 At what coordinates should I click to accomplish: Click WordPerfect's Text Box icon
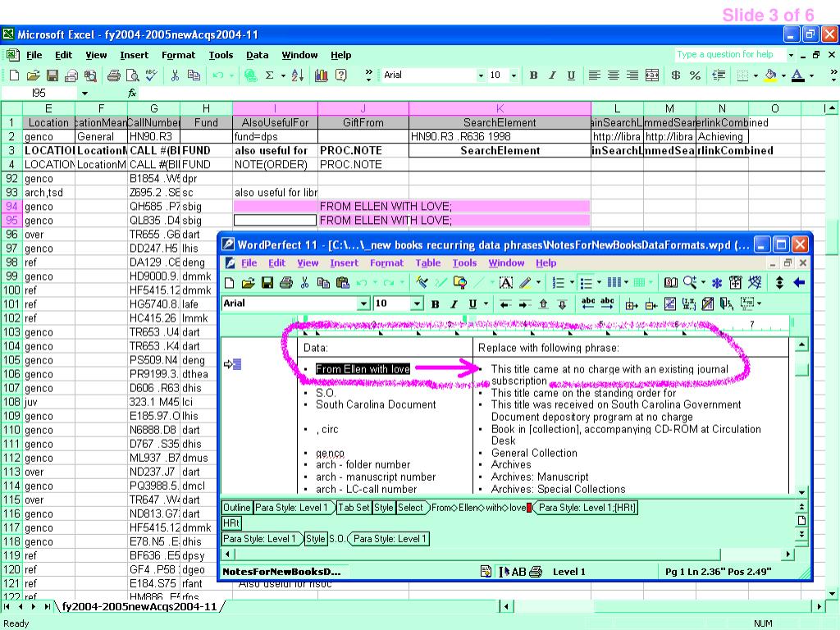click(505, 283)
